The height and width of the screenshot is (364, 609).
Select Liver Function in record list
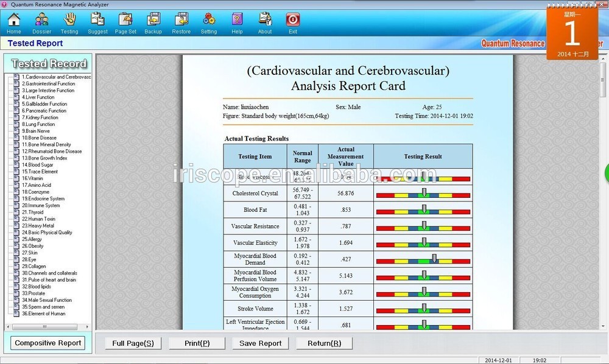(x=38, y=97)
